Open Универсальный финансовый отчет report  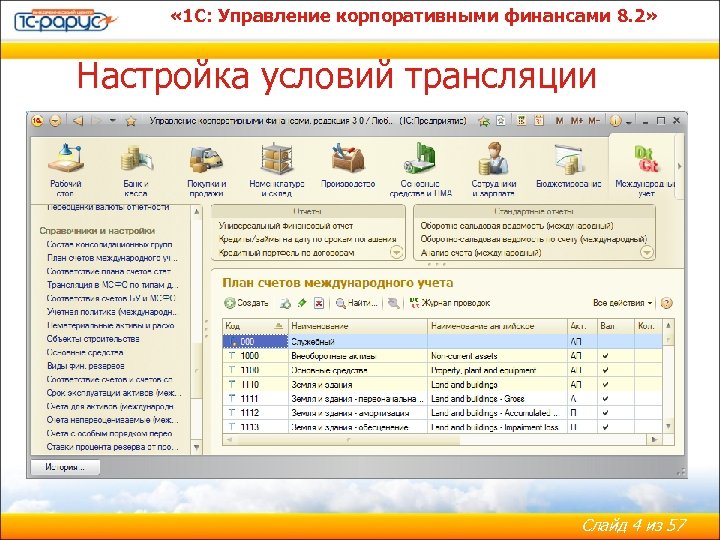pyautogui.click(x=286, y=226)
